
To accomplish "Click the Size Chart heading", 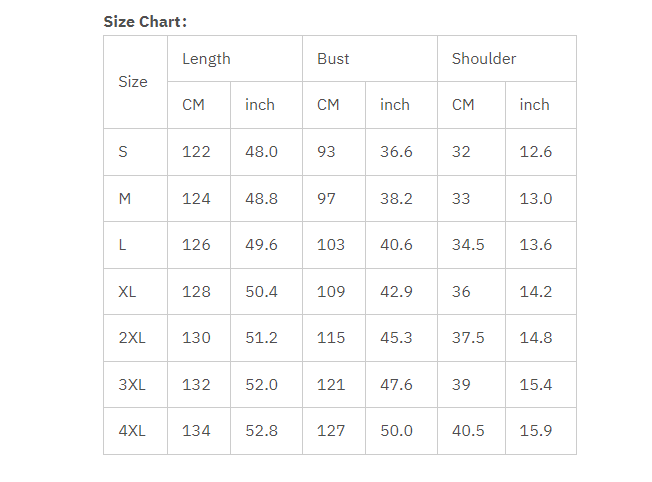I will 145,22.
